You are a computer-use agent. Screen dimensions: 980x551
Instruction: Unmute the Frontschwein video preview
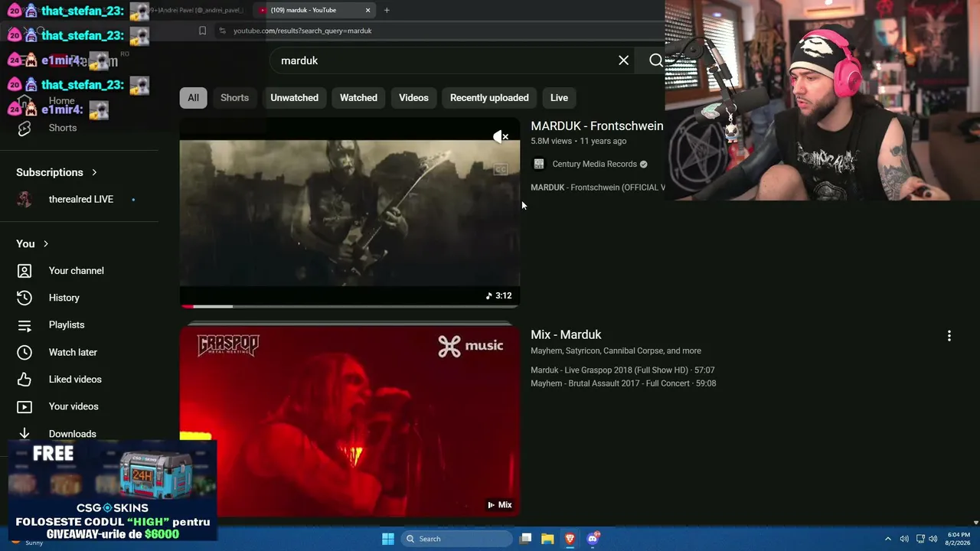tap(501, 137)
